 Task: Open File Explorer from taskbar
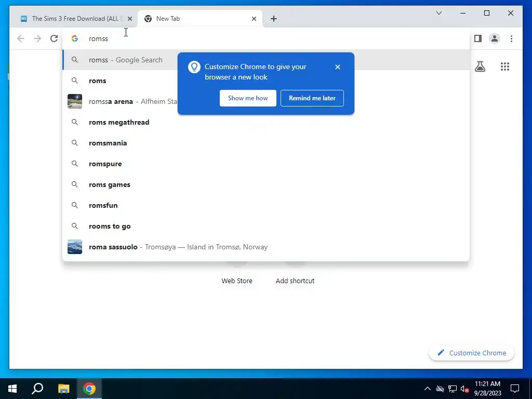(x=63, y=389)
